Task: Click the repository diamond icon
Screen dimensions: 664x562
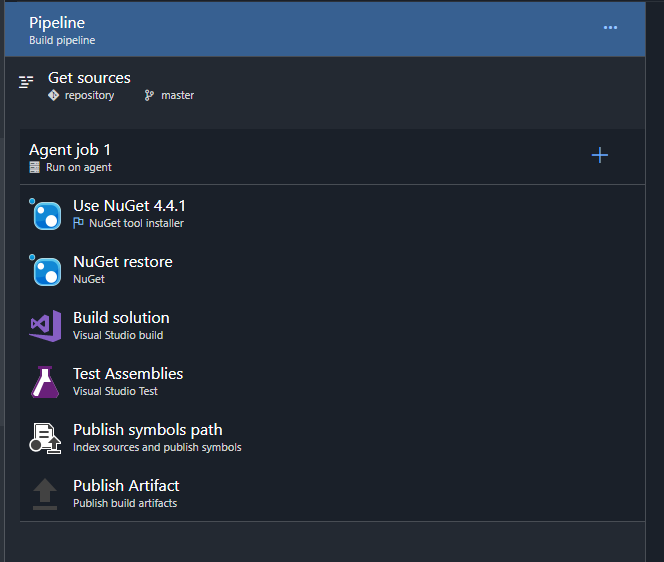Action: point(53,95)
